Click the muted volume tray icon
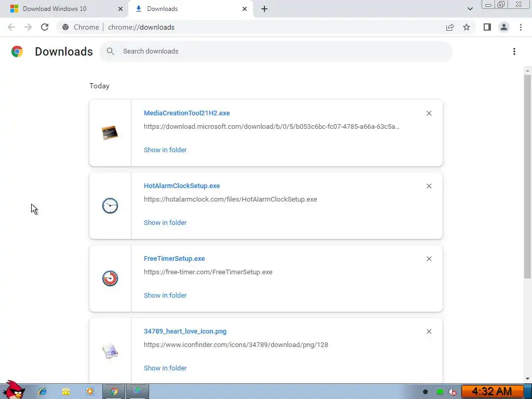Viewport: 532px width, 399px height. tap(453, 392)
